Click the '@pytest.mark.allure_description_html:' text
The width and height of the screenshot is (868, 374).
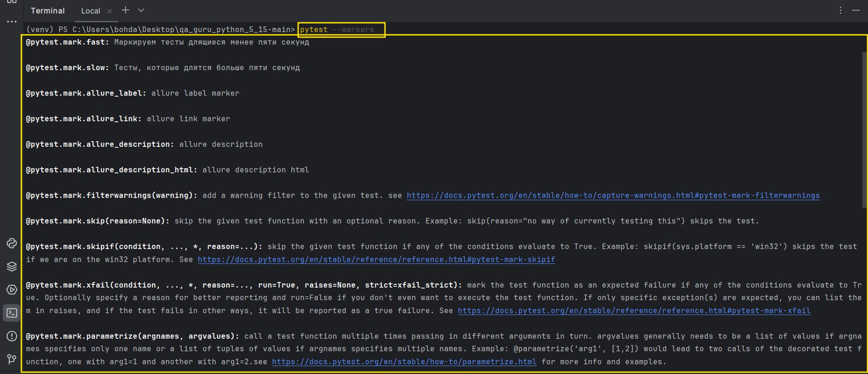[x=111, y=170]
